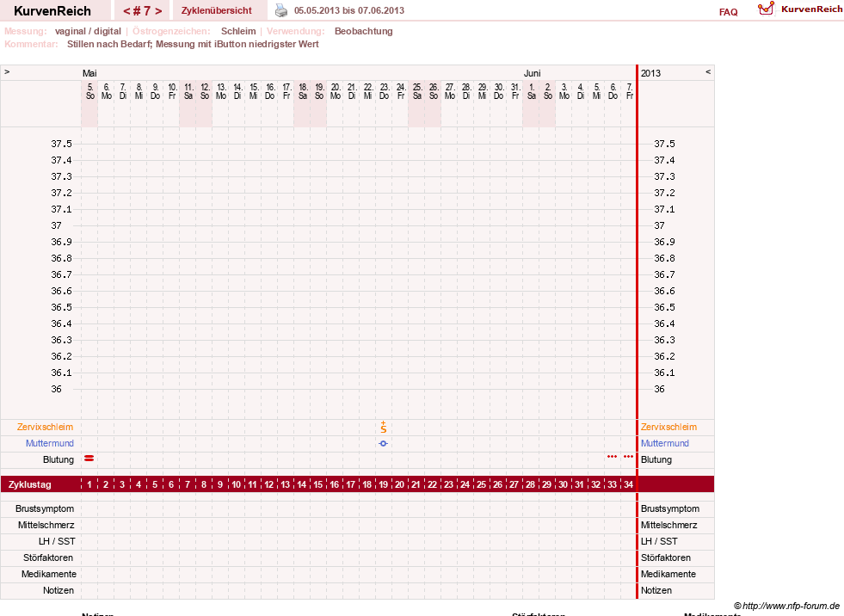Select the blue Muttermund circle symbol on day 19
This screenshot has height=616, width=844.
(383, 444)
